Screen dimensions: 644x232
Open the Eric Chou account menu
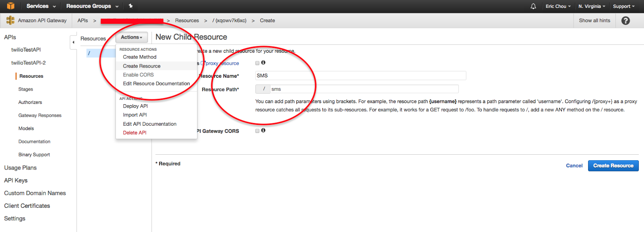[x=558, y=6]
